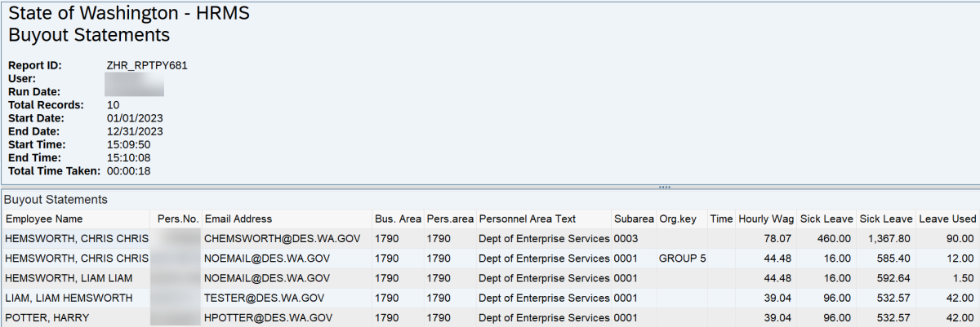Screen dimensions: 980x327
Task: Click the Total Time Taken value 00:00:18
Action: coord(128,170)
